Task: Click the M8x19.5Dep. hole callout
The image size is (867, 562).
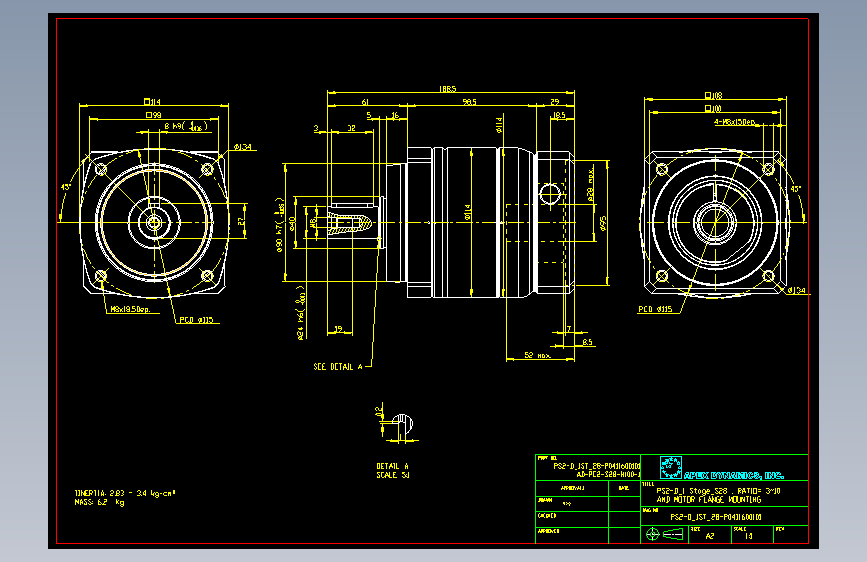Action: point(130,310)
